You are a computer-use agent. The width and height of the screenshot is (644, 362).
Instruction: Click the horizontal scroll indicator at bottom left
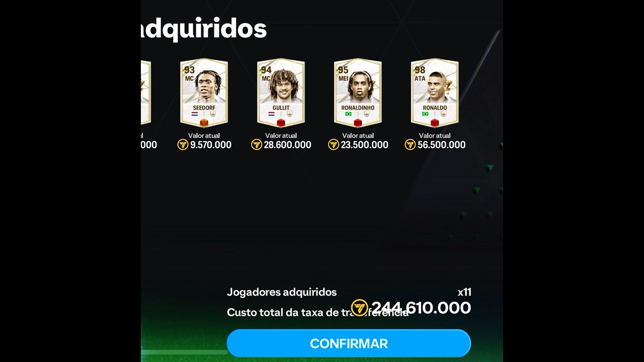click(184, 352)
